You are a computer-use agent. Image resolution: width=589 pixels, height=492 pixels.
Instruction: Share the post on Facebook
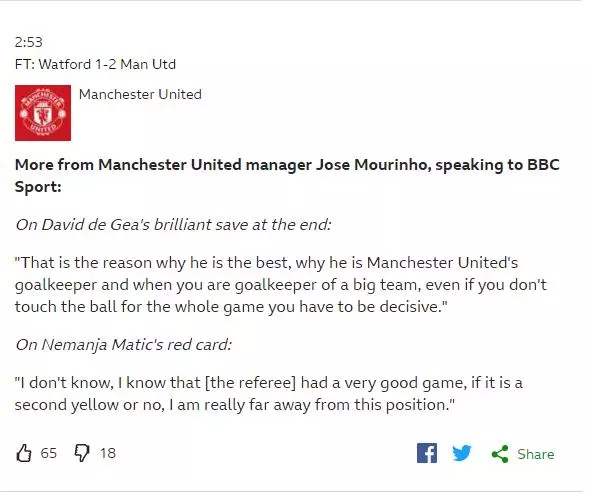[427, 453]
